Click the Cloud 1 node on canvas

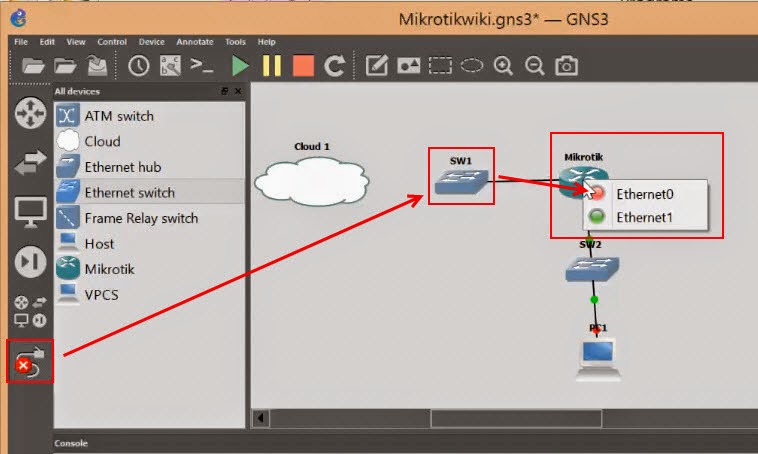[x=312, y=182]
